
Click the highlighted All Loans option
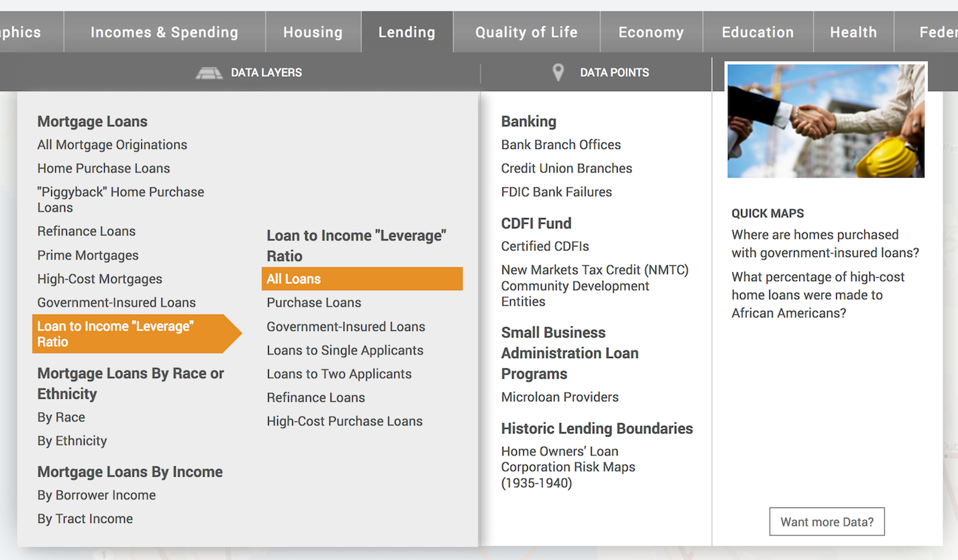pos(294,278)
